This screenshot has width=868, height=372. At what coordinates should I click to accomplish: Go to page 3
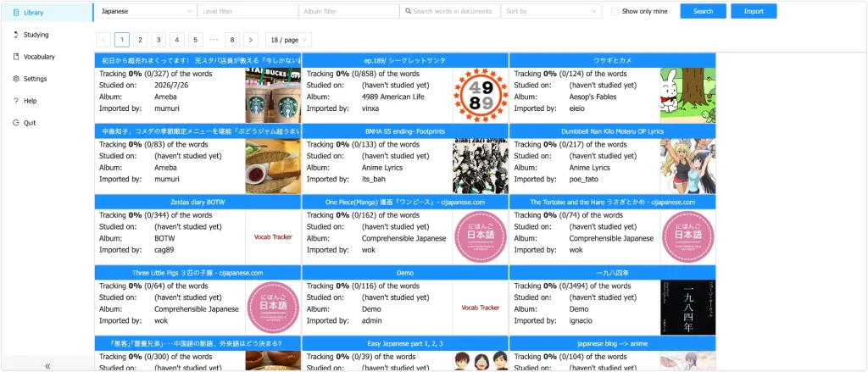(x=159, y=40)
